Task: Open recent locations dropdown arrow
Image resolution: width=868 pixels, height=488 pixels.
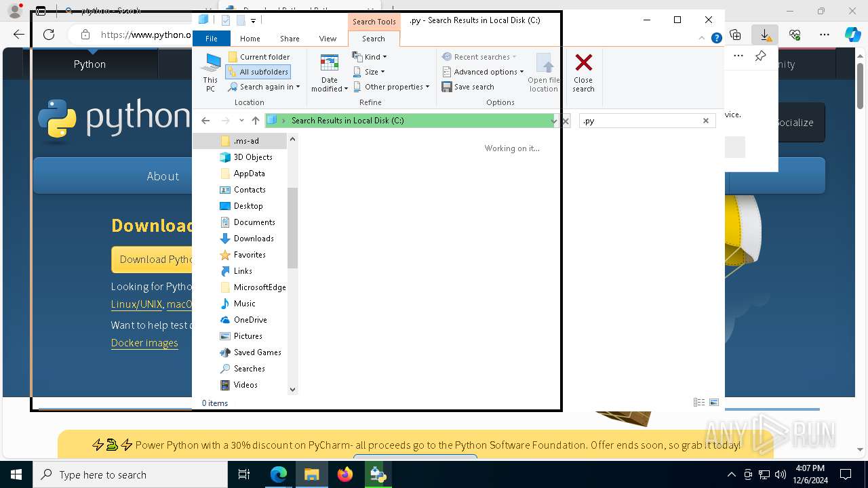Action: tap(241, 121)
